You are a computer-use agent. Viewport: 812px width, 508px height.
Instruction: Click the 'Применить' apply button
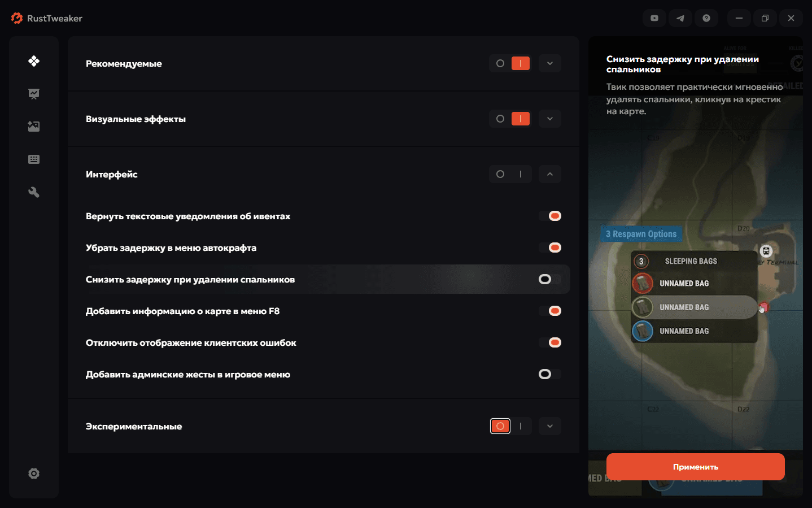(x=695, y=467)
